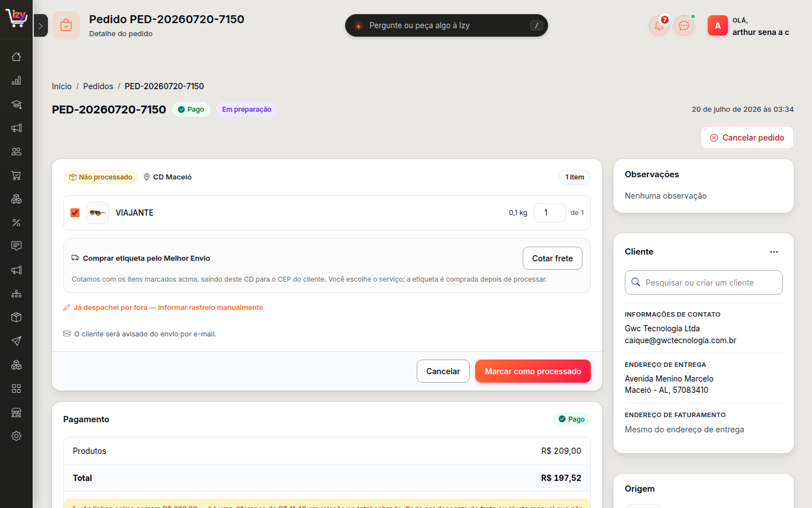Click the slash shortcut key in the Izy bar
Image resolution: width=812 pixels, height=508 pixels.
click(536, 25)
